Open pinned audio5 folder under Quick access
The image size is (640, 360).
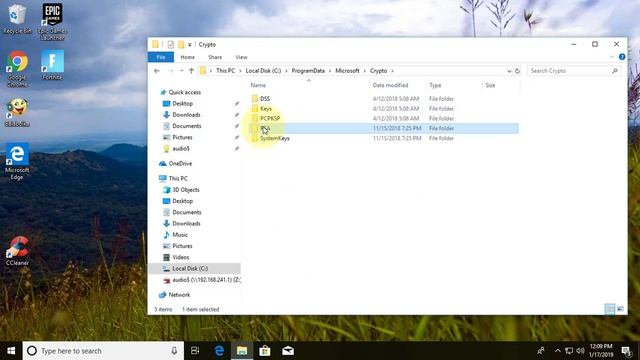click(x=181, y=149)
